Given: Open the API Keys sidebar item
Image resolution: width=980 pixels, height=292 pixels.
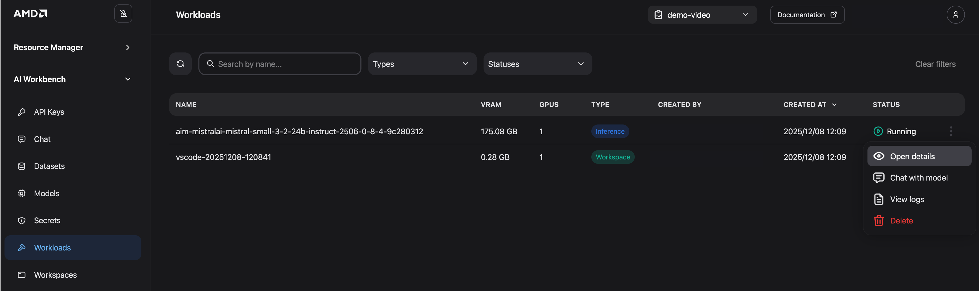Looking at the screenshot, I should [49, 112].
